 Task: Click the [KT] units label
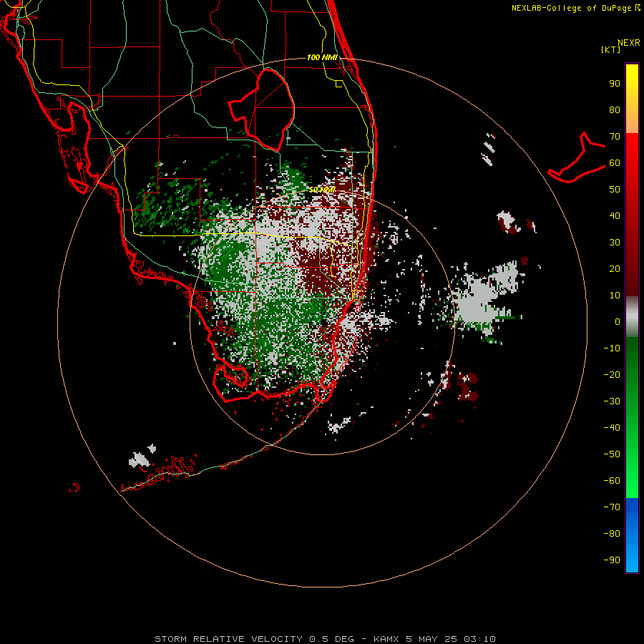(x=610, y=49)
